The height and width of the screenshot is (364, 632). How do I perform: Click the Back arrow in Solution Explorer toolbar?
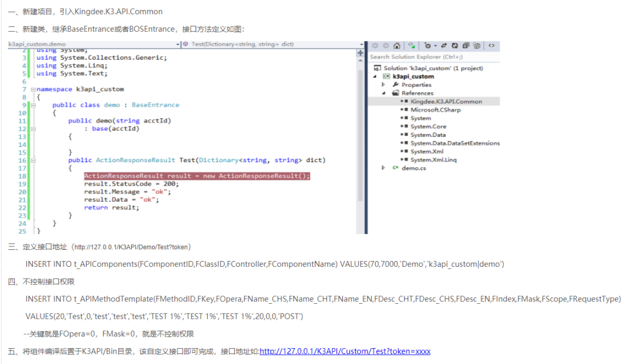tap(375, 46)
